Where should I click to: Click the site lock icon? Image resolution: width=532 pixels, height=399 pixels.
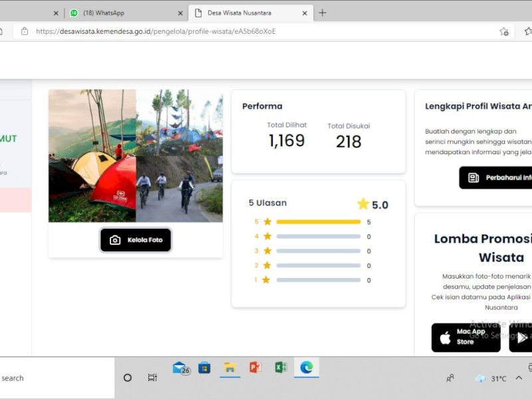[25, 31]
